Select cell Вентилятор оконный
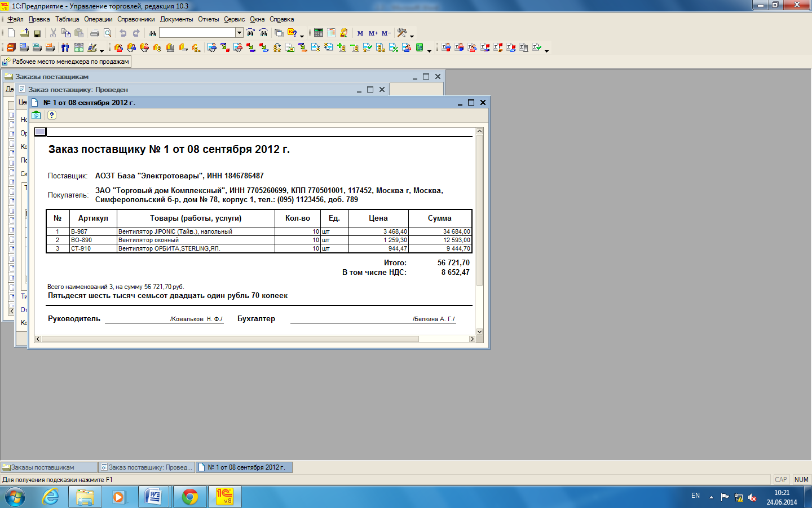 (x=196, y=240)
